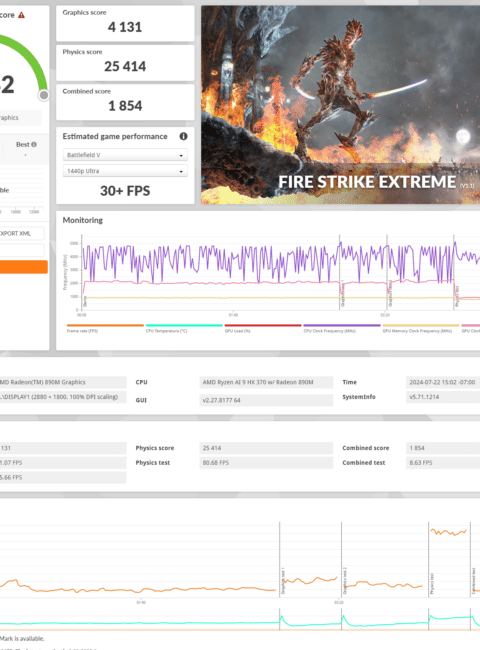
Task: Click the 01:40 time label under Monitoring chart
Action: [233, 315]
